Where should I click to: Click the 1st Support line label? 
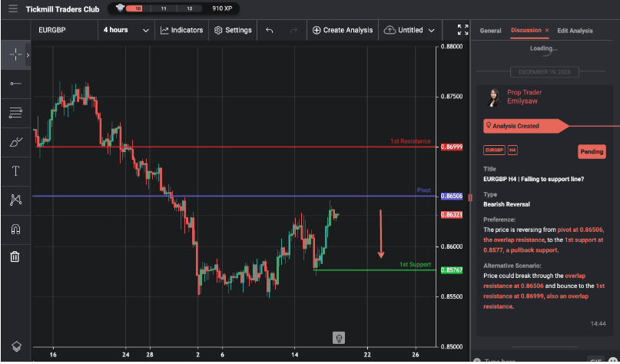[x=415, y=264]
